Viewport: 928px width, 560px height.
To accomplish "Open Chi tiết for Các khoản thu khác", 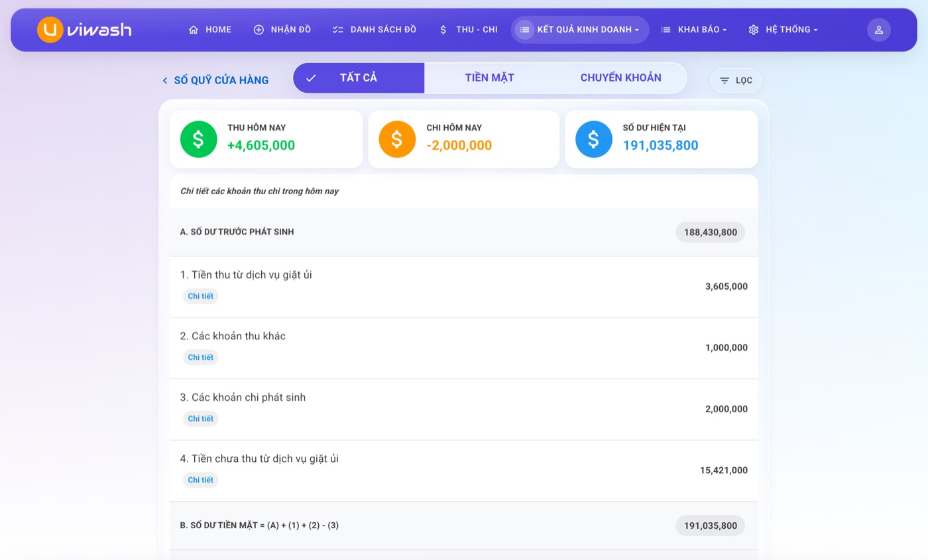I will pos(200,357).
